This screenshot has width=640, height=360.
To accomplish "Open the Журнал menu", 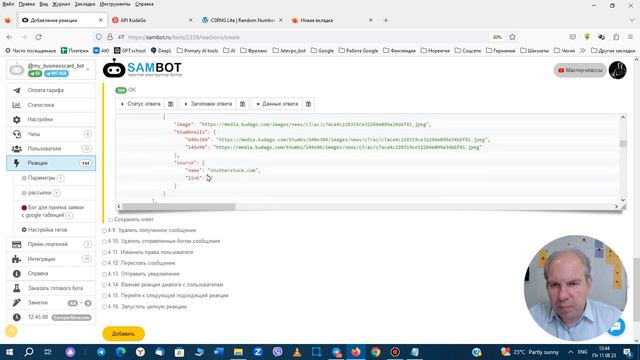I will click(61, 4).
